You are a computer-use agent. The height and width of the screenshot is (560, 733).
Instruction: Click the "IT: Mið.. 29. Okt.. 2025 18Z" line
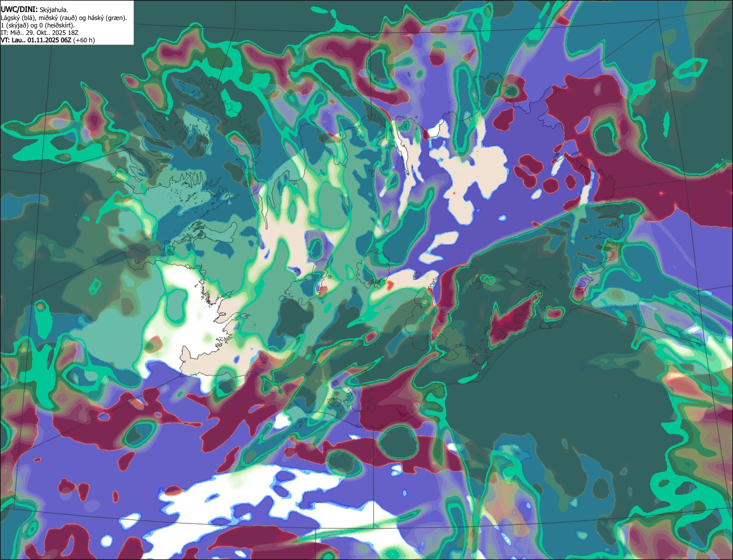(x=38, y=33)
